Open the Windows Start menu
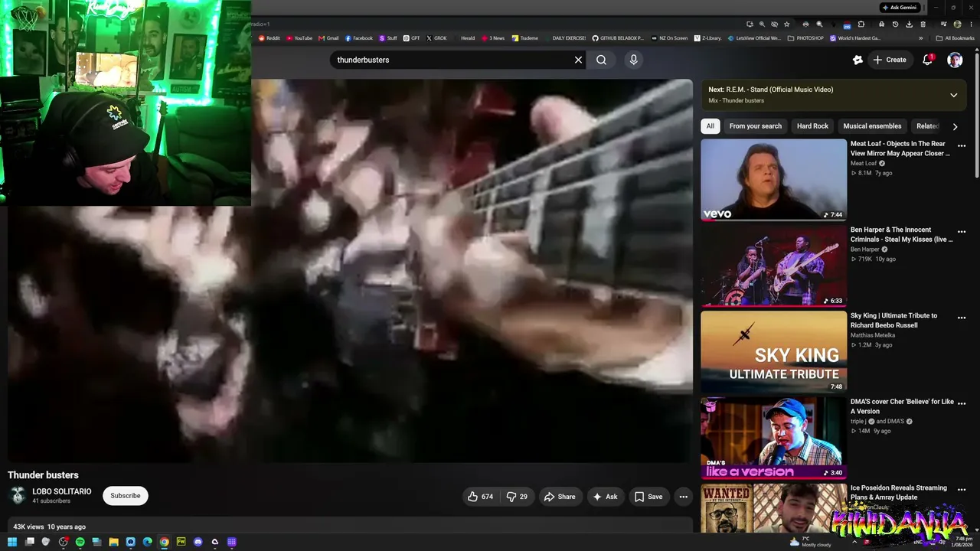Screen dimensions: 980x551 pos(12,542)
